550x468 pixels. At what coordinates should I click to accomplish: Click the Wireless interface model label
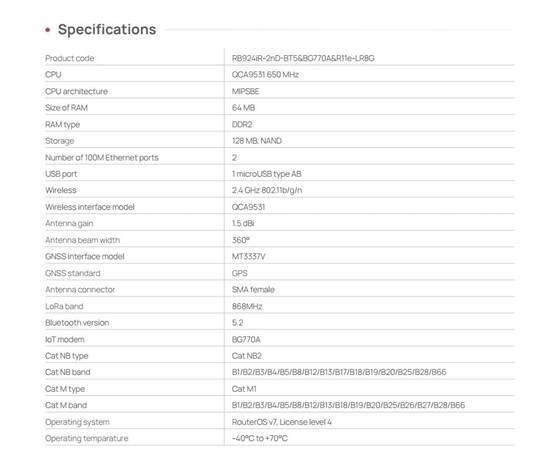(x=90, y=207)
